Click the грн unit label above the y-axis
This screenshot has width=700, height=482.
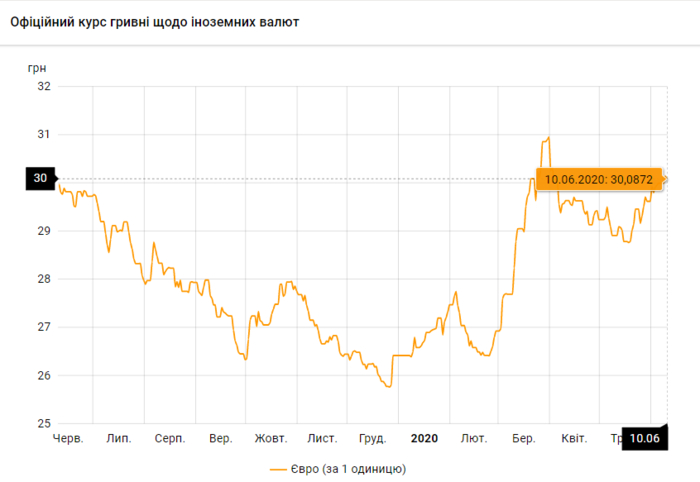(36, 67)
